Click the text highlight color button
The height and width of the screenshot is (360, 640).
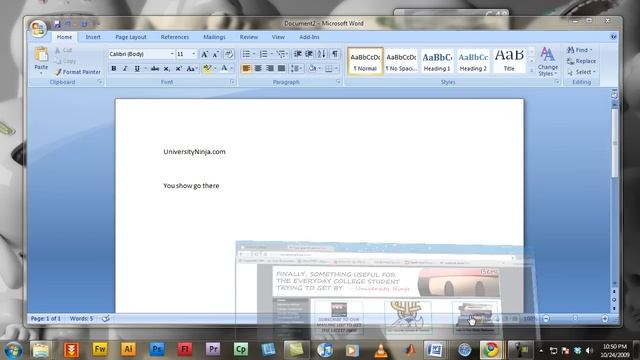coord(207,69)
